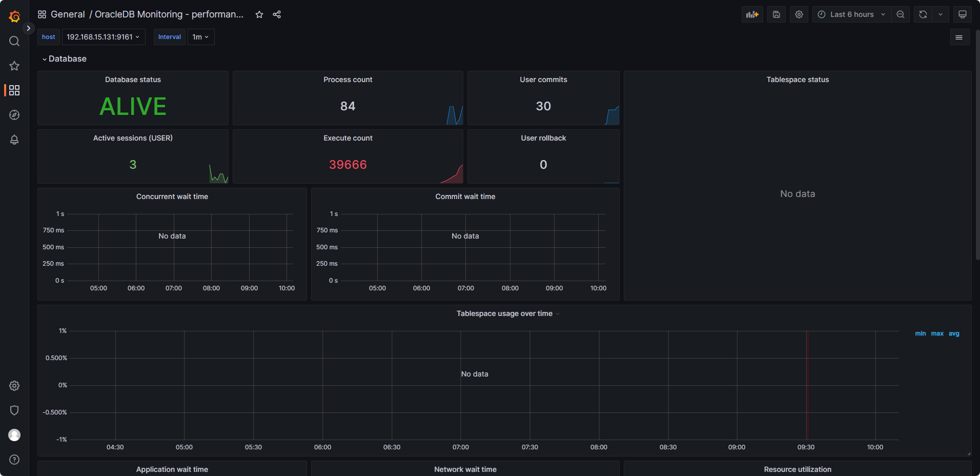Image resolution: width=980 pixels, height=476 pixels.
Task: Open the host dropdown 192.168.15.131:9161
Action: coord(104,37)
